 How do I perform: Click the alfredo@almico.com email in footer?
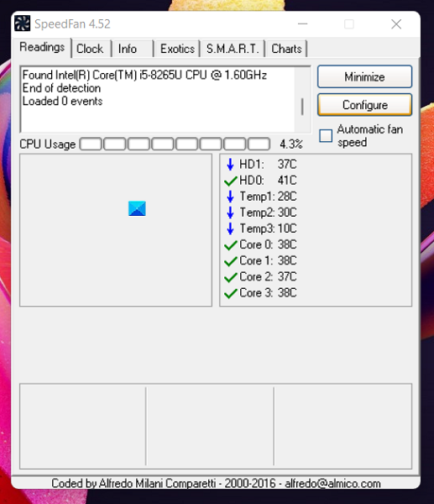pyautogui.click(x=332, y=483)
